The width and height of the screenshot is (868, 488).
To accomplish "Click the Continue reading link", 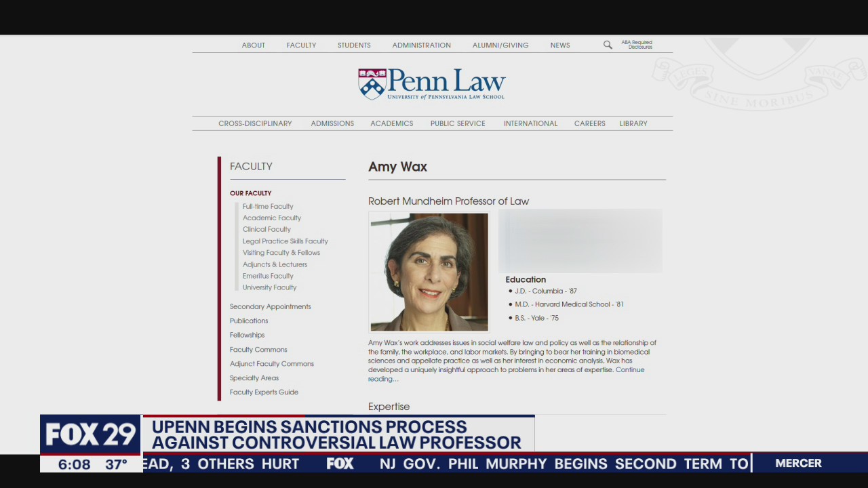I will click(630, 369).
